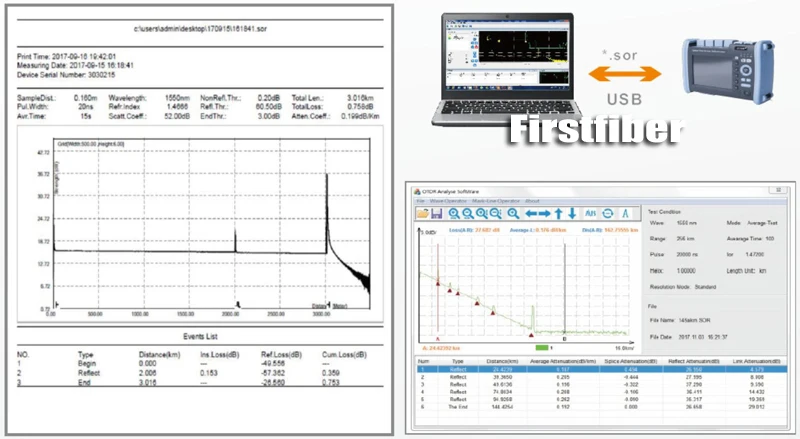Click the green trace color swatch below the graph

point(542,348)
